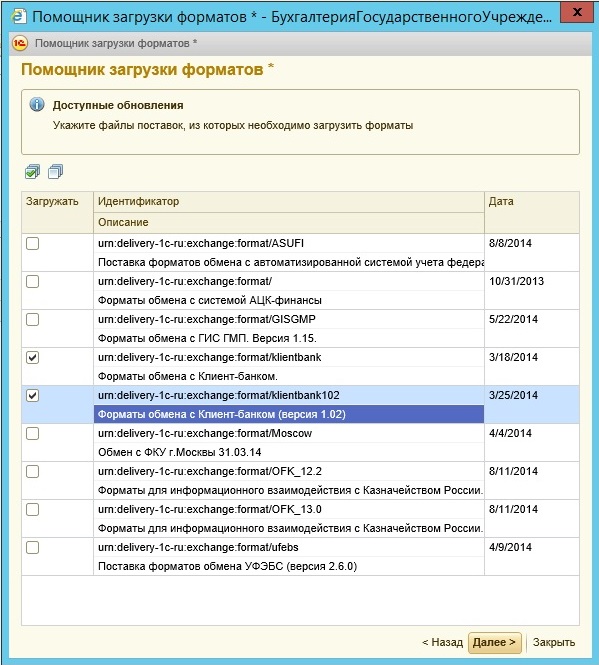Screen dimensions: 599x665
Task: Click the blue info icon near Доступные обновления
Action: (37, 105)
